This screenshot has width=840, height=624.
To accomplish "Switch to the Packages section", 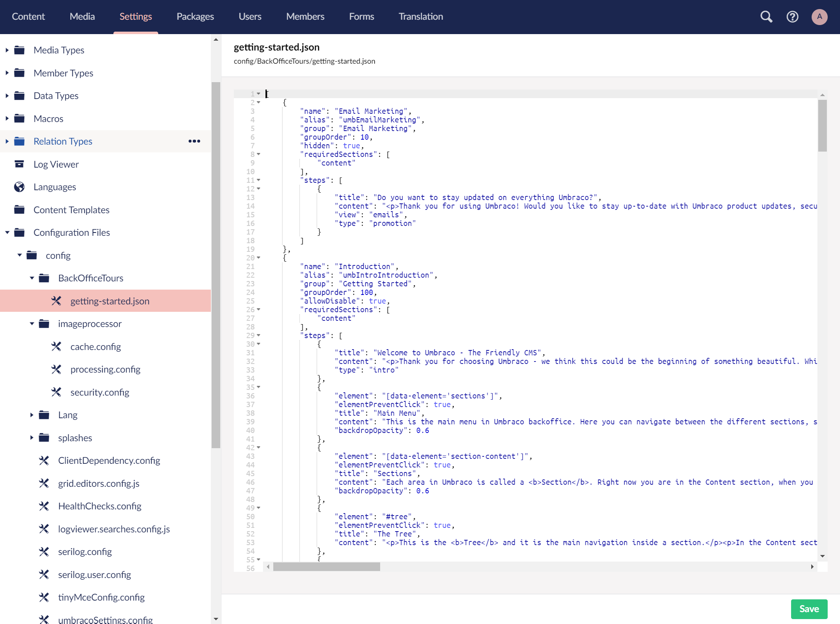I will tap(195, 17).
